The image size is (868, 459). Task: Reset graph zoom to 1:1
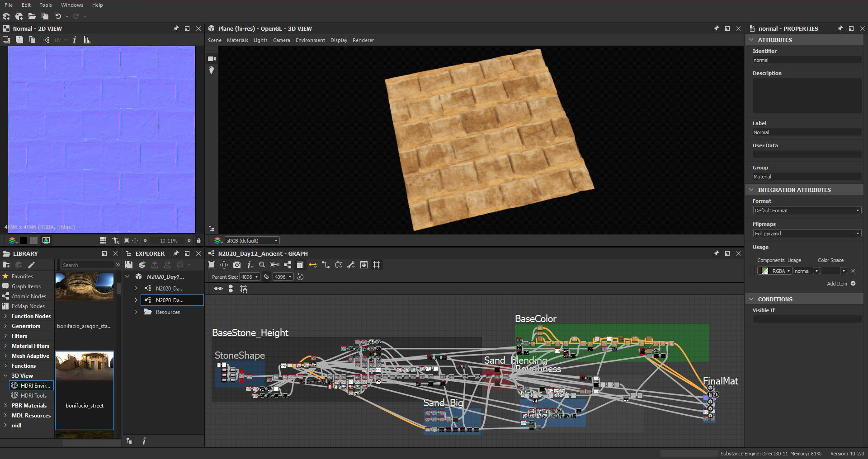tap(224, 265)
